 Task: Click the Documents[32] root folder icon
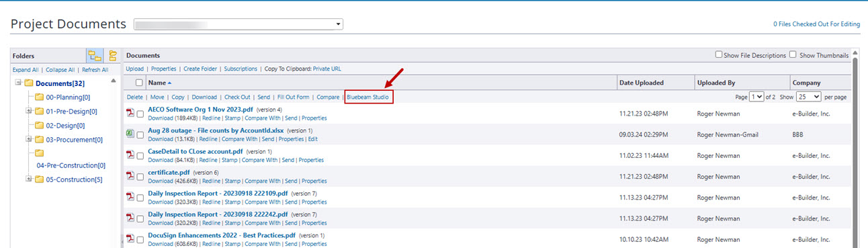[x=29, y=83]
